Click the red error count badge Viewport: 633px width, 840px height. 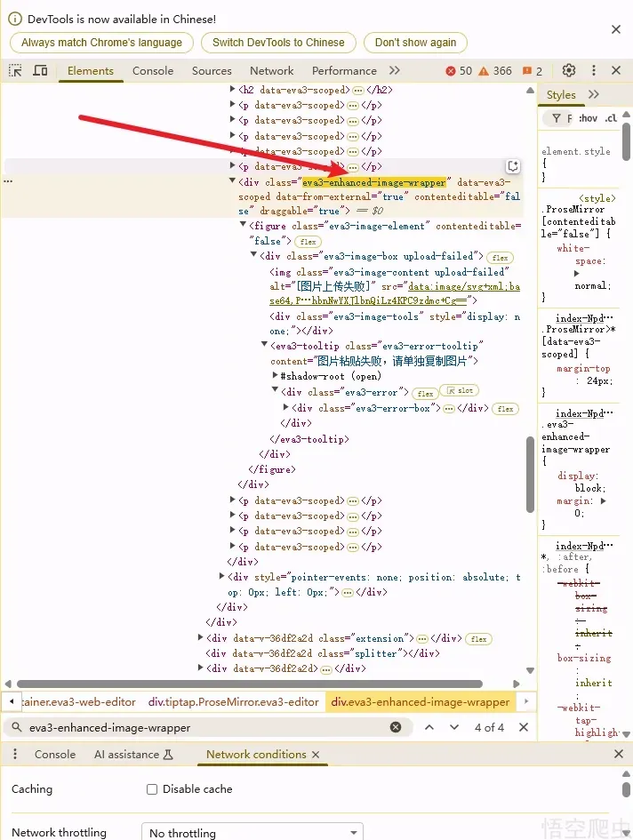click(459, 71)
